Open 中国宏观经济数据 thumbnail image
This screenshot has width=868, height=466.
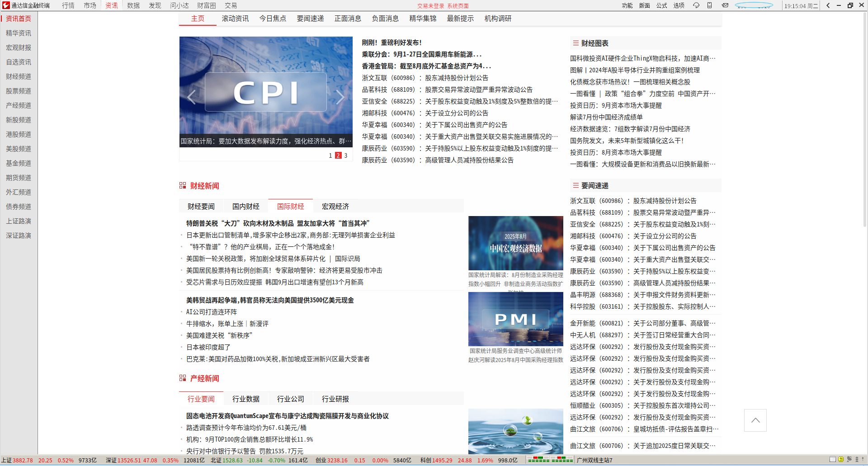tap(516, 243)
